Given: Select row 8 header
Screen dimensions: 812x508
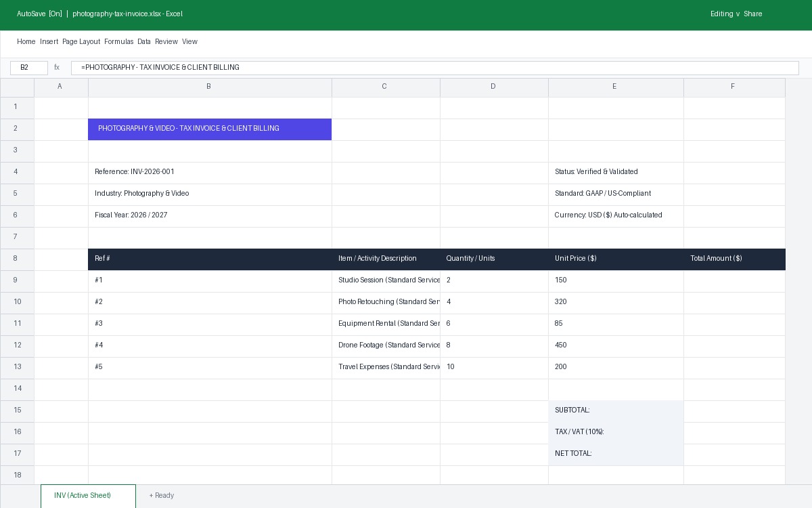Looking at the screenshot, I should click(17, 259).
